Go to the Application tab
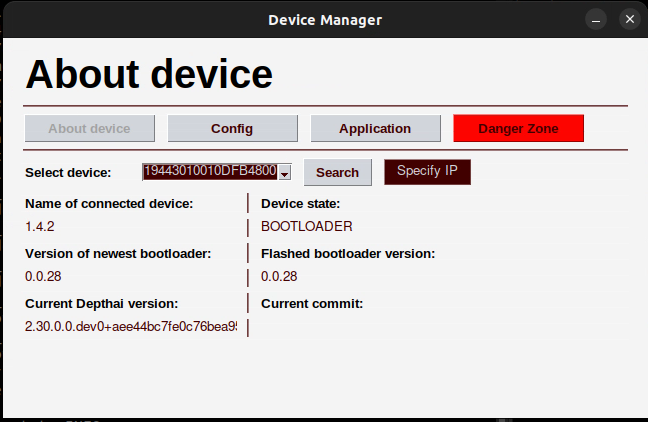648x422 pixels. [375, 128]
